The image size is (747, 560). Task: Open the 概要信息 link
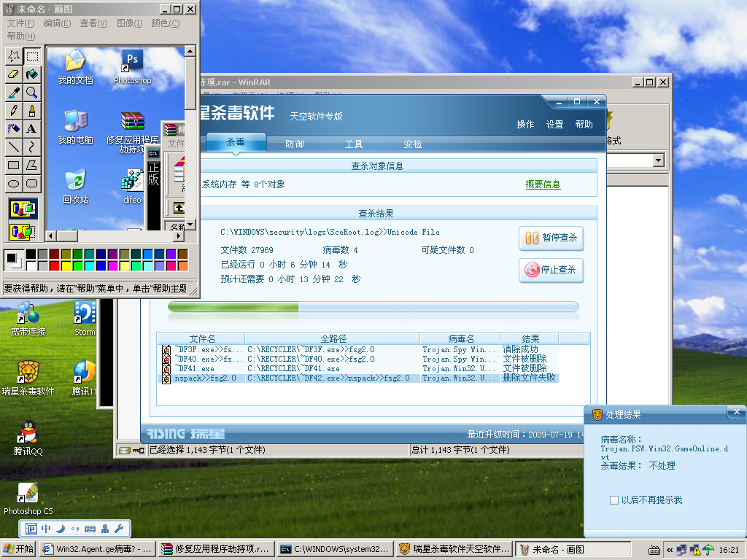pos(543,184)
